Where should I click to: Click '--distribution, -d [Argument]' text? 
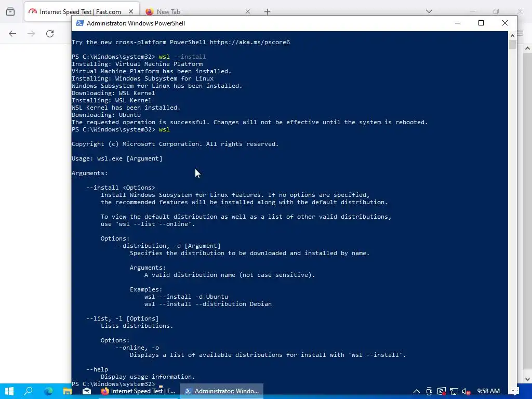[x=168, y=246]
